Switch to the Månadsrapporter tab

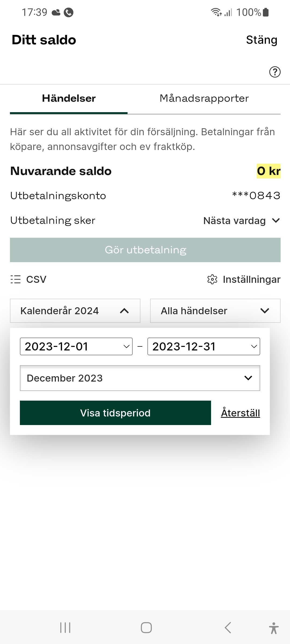point(204,98)
